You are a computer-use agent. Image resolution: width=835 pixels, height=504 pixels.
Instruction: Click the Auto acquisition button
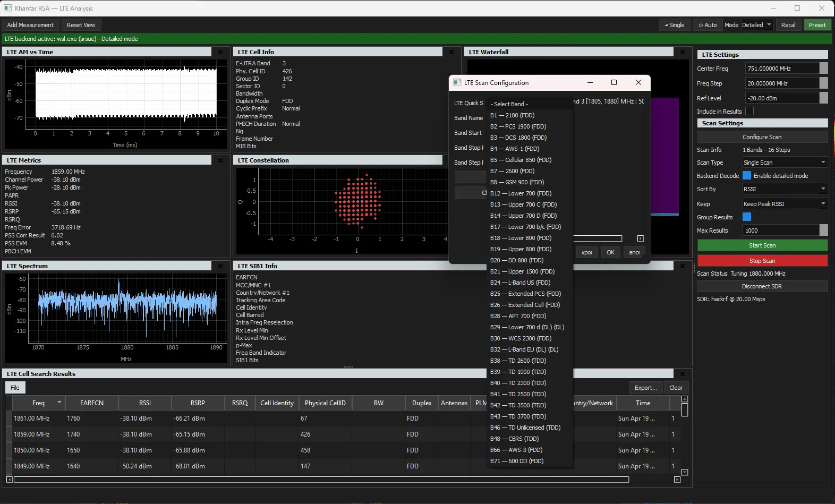tap(708, 25)
